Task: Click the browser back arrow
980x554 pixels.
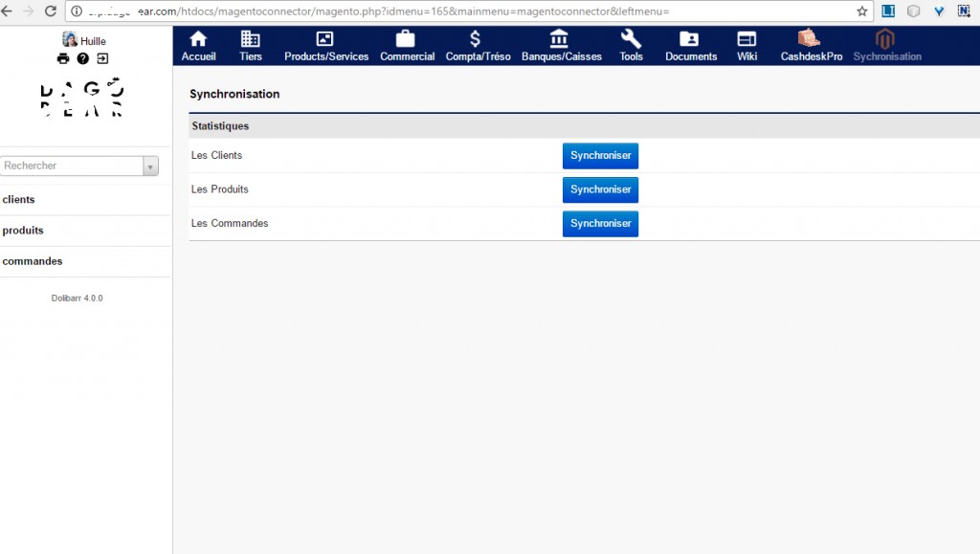Action: tap(7, 11)
